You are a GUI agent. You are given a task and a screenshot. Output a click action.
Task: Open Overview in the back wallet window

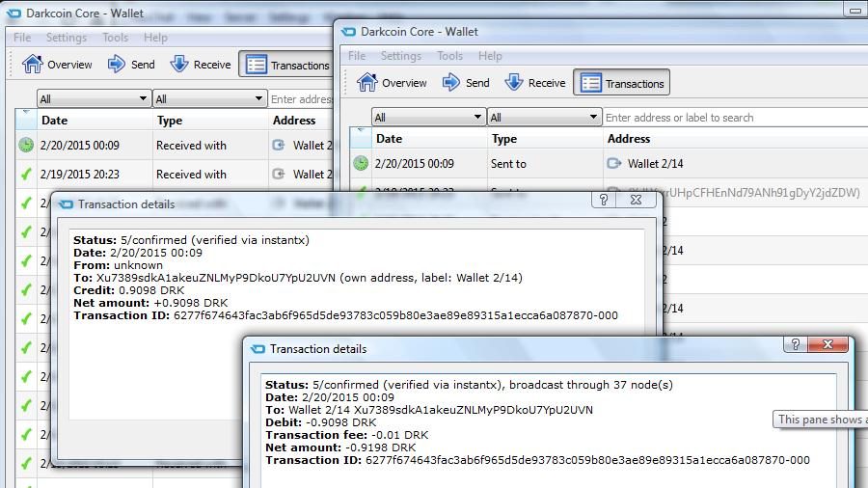click(57, 65)
